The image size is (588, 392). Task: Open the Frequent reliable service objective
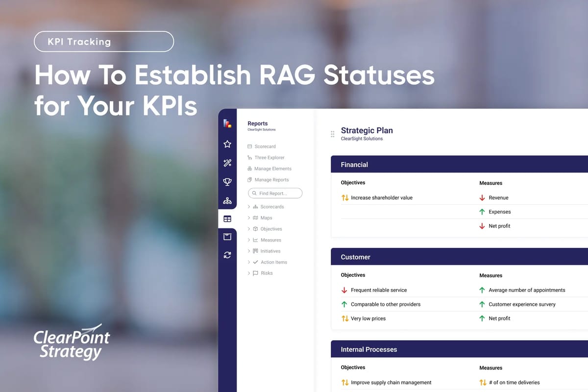point(379,290)
